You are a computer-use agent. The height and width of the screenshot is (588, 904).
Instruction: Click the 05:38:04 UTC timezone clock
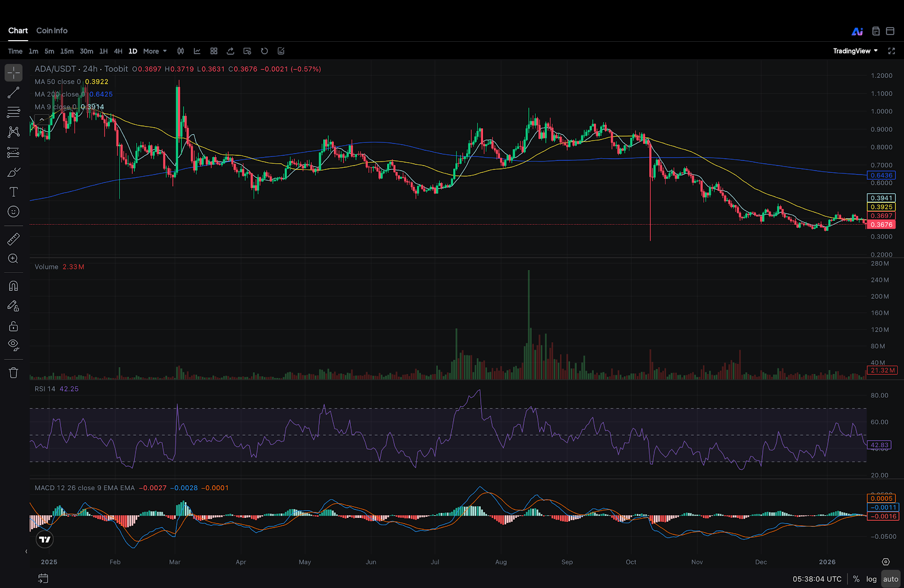(x=817, y=579)
